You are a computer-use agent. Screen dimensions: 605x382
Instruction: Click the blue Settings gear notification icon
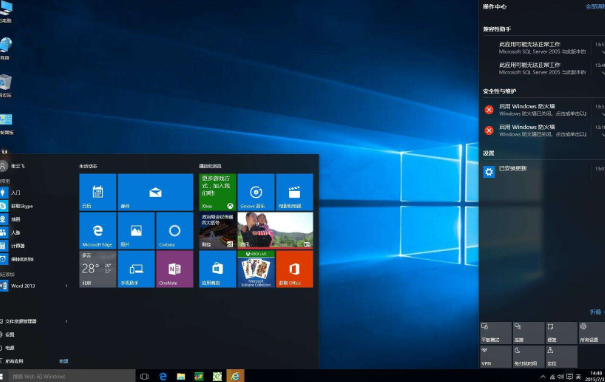(x=489, y=172)
